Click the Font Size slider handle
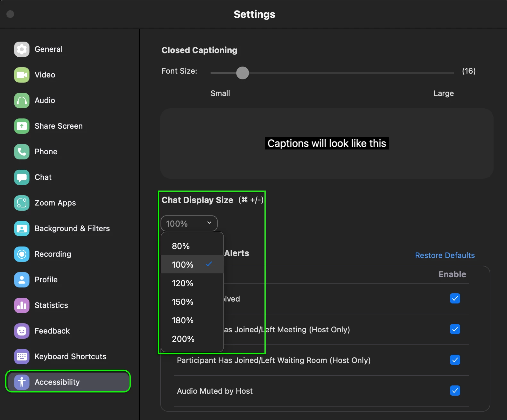This screenshot has width=507, height=420. [243, 73]
